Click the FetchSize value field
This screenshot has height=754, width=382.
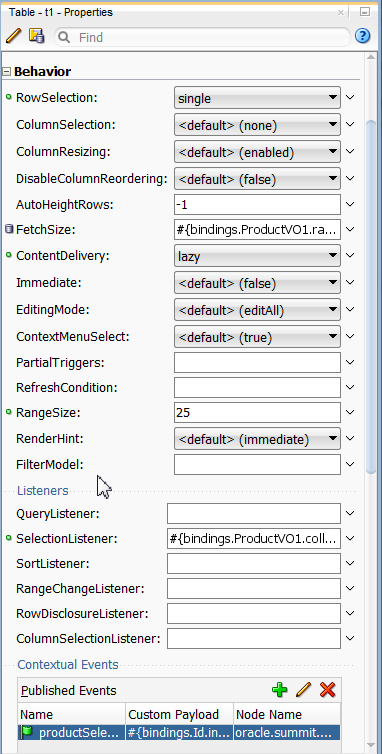(x=257, y=229)
